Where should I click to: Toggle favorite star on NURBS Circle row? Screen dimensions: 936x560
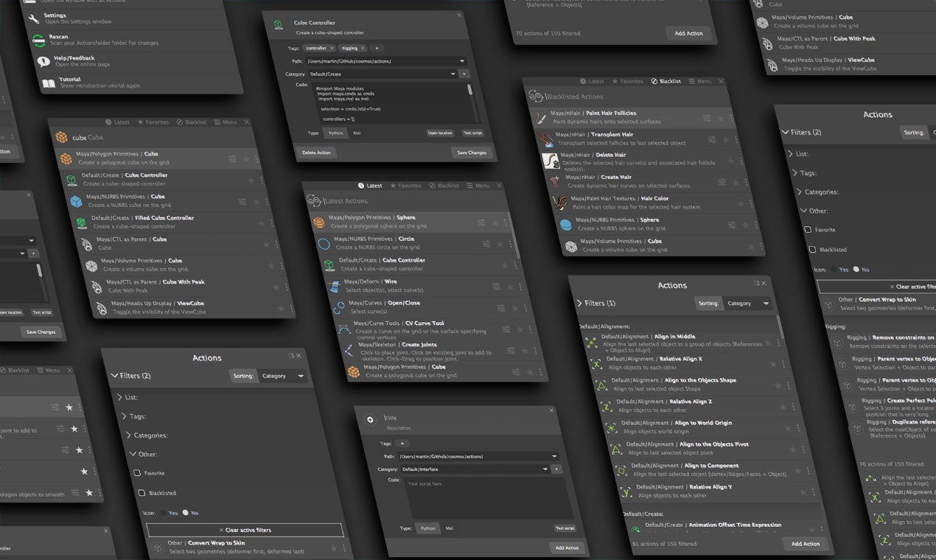[501, 244]
